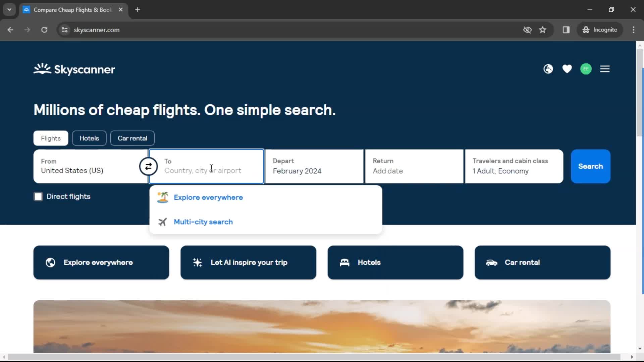Click Let AI inspire your trip card

click(x=249, y=262)
